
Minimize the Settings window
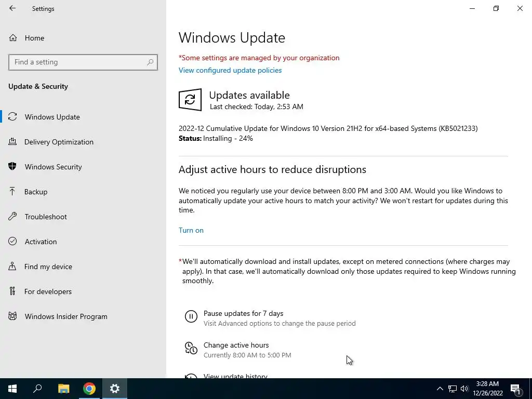tap(472, 8)
